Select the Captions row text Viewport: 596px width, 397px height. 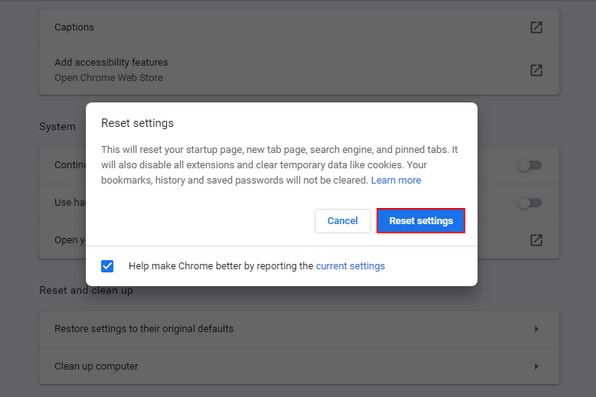[x=74, y=27]
